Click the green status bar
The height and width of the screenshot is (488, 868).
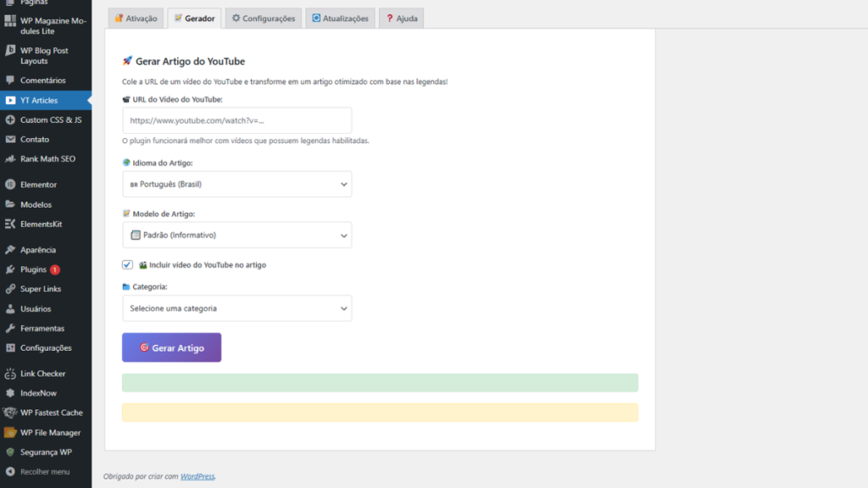[x=380, y=383]
